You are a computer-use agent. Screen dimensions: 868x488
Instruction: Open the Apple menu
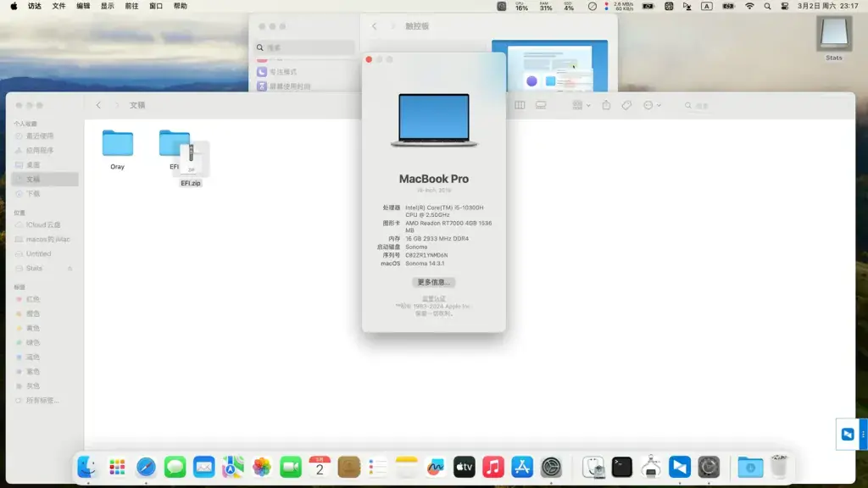pyautogui.click(x=14, y=6)
